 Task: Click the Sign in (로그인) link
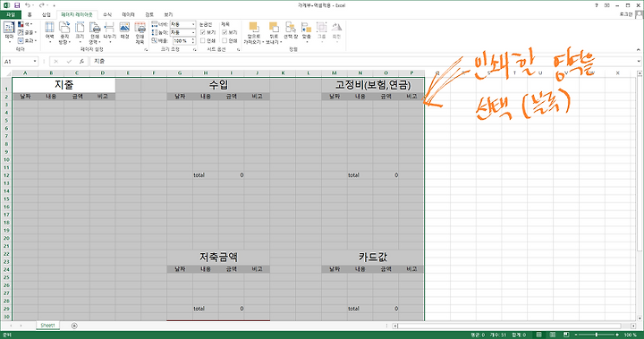626,14
